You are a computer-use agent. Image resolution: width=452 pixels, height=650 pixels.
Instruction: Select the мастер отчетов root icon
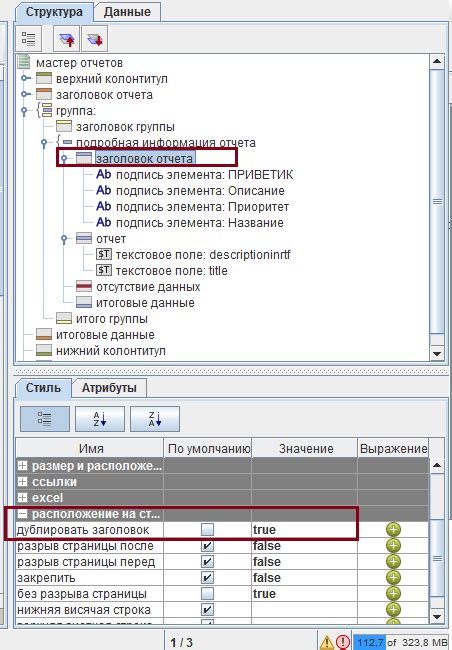coord(24,63)
